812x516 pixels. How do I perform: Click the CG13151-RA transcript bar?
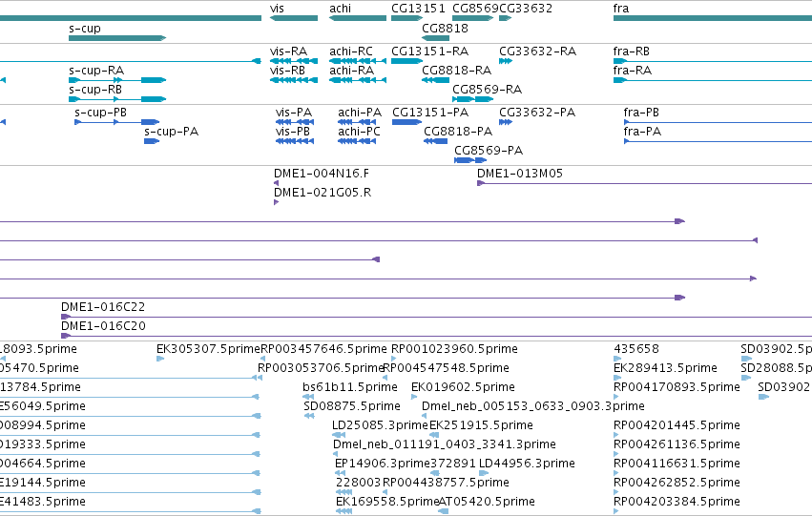click(407, 61)
